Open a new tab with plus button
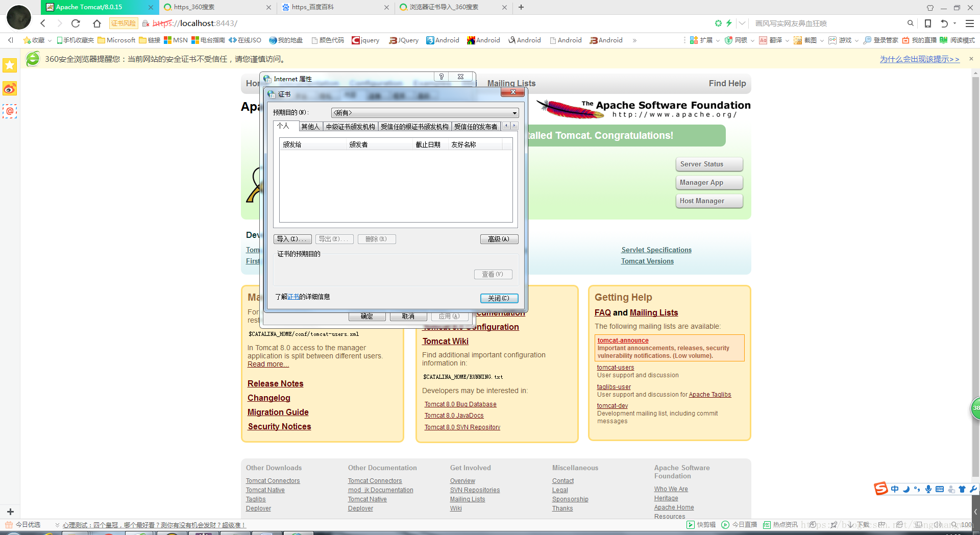 coord(521,7)
